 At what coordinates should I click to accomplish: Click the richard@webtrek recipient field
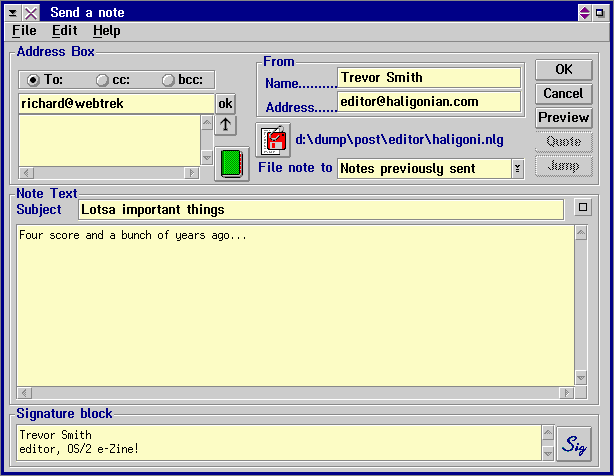click(x=116, y=104)
